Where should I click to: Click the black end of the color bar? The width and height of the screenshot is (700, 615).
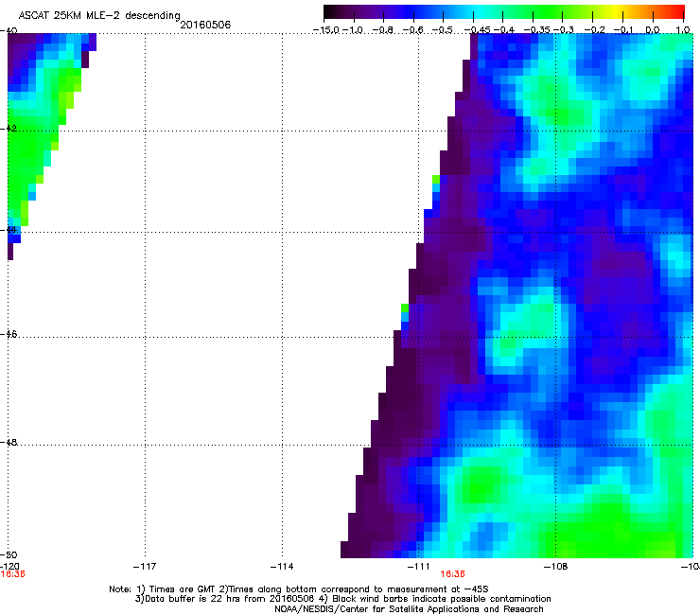pos(329,11)
